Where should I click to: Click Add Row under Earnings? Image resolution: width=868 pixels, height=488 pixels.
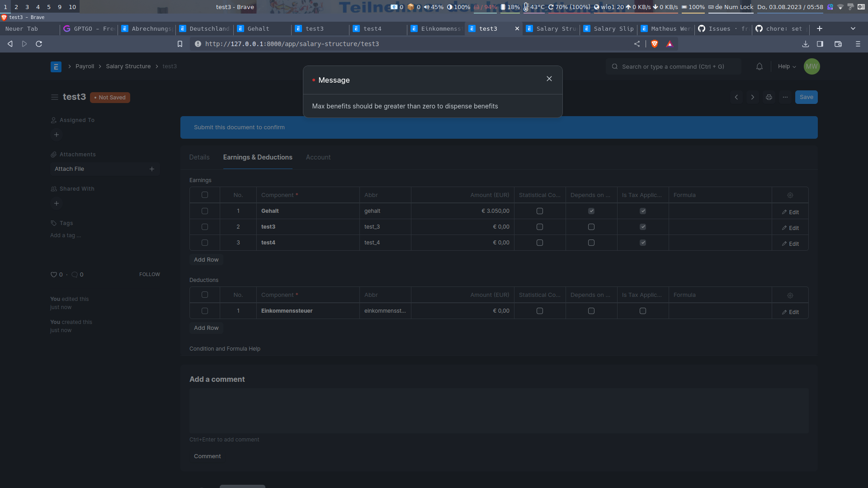coord(206,260)
